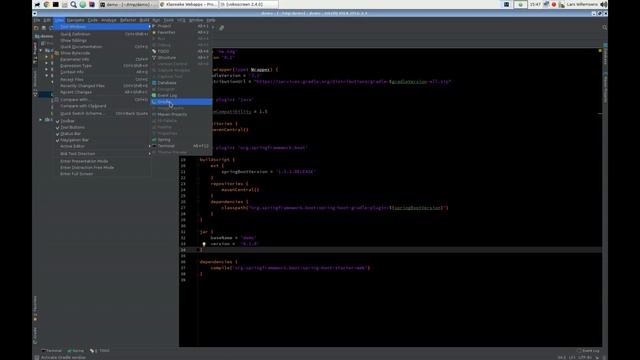Open the Refactor menu in menu bar
Screen dimensions: 640x360
point(128,20)
